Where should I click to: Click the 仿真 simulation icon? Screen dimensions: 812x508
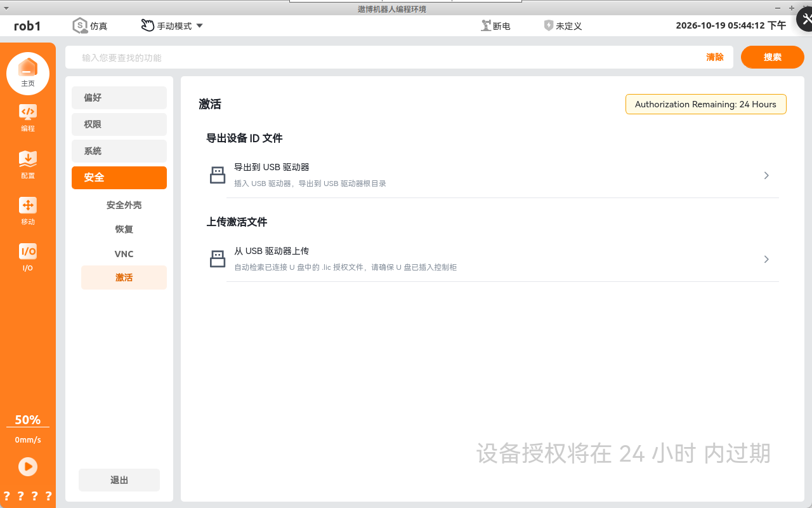[80, 26]
